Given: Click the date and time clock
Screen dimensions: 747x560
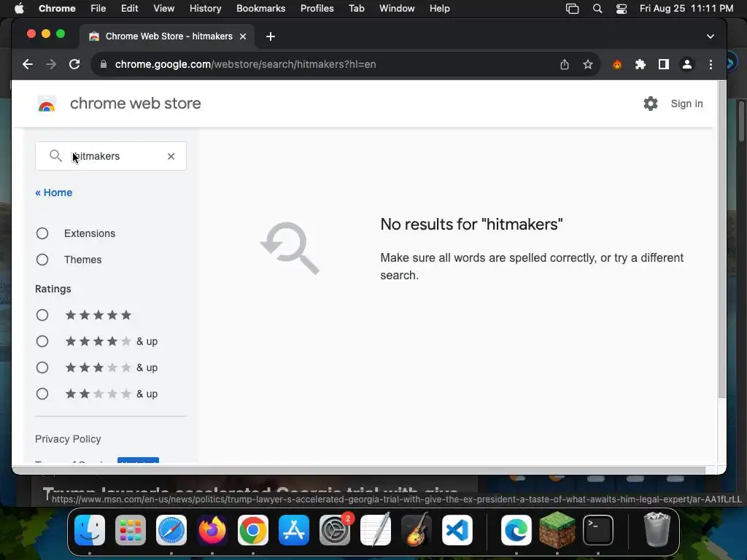Looking at the screenshot, I should click(686, 9).
